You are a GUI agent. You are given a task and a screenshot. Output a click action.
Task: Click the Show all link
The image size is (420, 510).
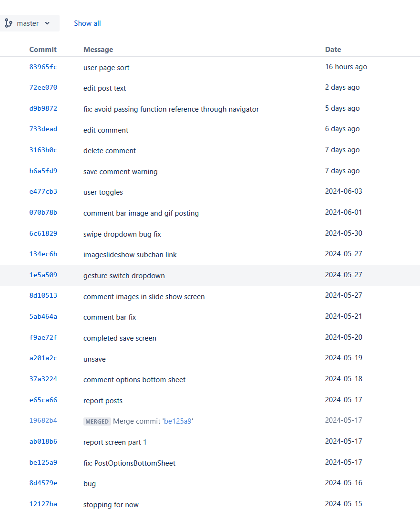[x=87, y=23]
